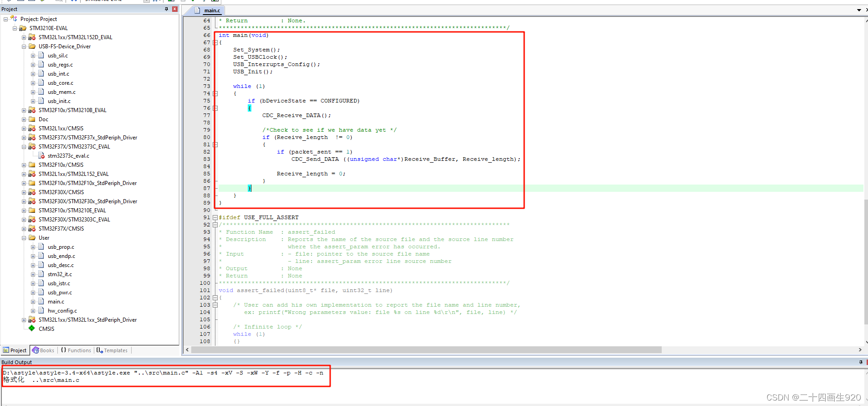Screen dimensions: 868x406
Task: Select STM32L1xx/STM32L1xx_StdPeriph_Driver group label
Action: 87,320
